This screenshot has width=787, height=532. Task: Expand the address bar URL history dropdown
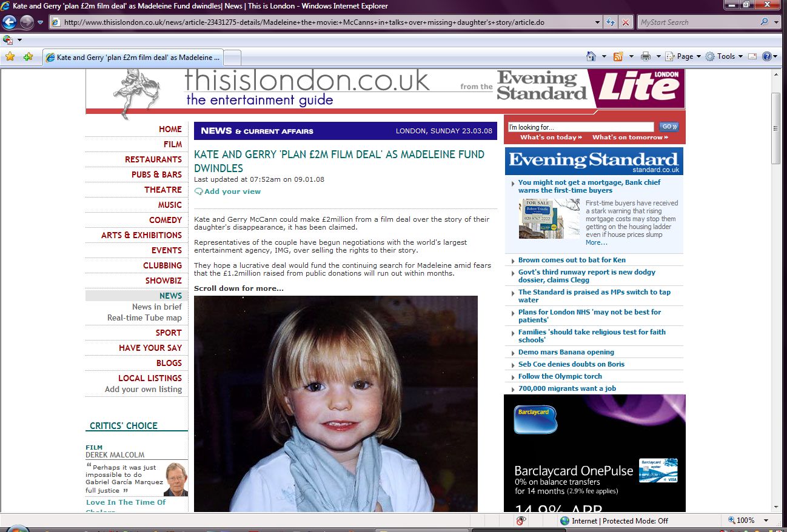pos(597,22)
